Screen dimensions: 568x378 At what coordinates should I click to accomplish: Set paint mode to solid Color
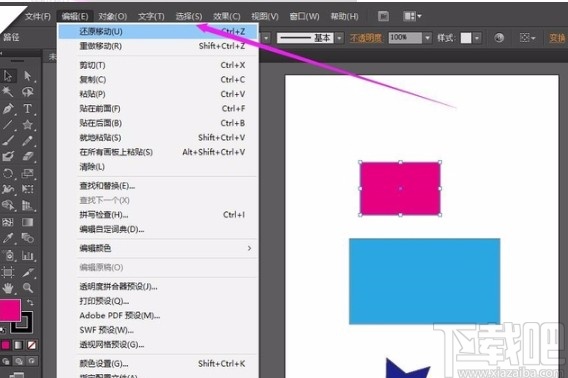5,345
